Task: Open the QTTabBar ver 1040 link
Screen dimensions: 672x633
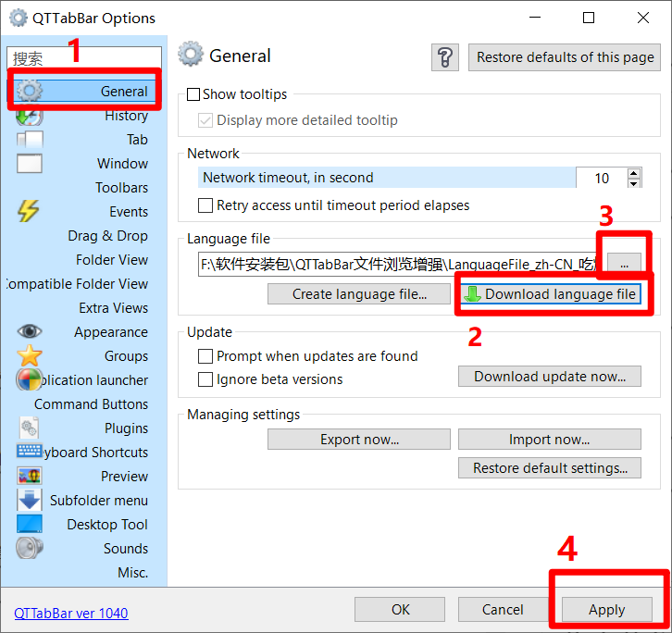Action: tap(71, 613)
